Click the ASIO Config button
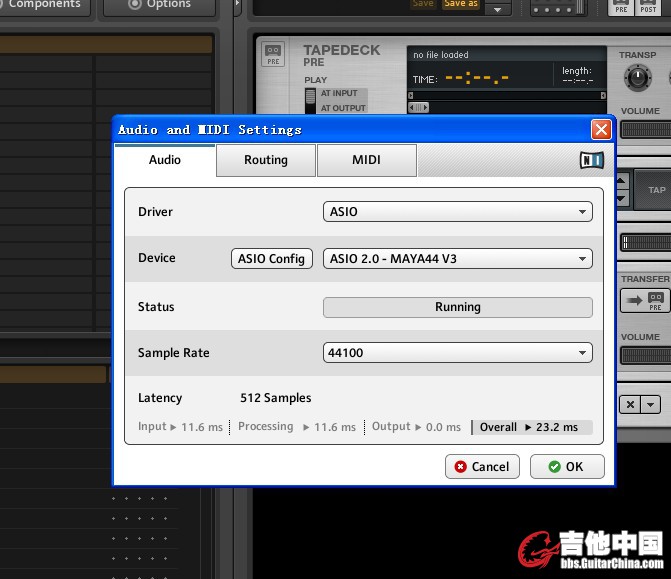The width and height of the screenshot is (671, 579). 272,258
